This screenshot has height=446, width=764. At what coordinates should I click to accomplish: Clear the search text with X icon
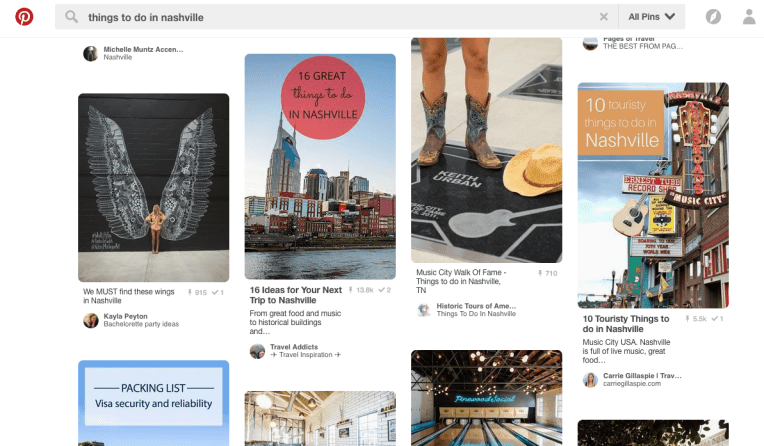coord(603,17)
